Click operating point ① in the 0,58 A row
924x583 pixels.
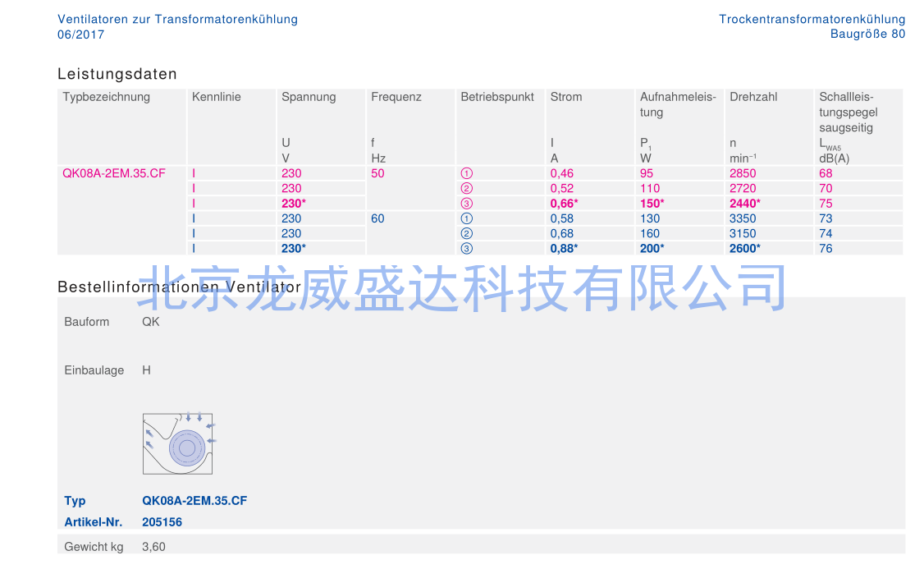tap(467, 218)
